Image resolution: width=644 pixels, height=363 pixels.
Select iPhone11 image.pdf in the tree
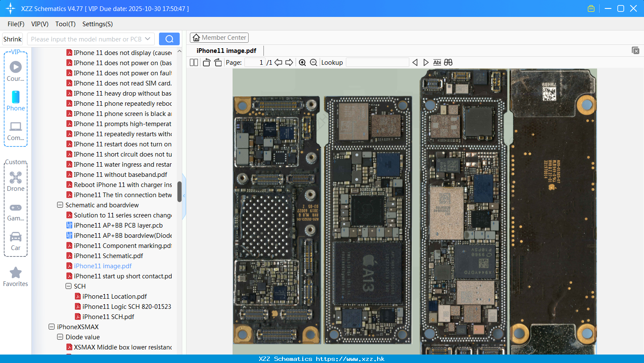click(103, 266)
